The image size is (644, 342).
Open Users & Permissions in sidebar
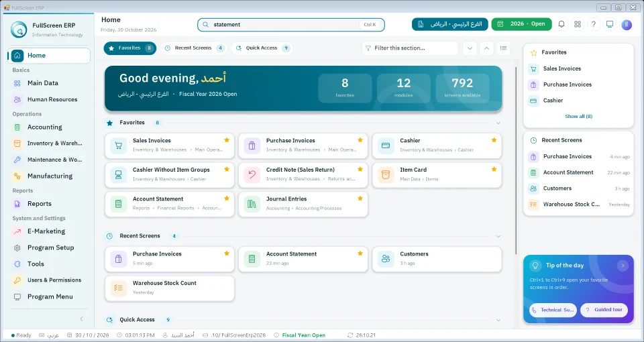(49, 280)
